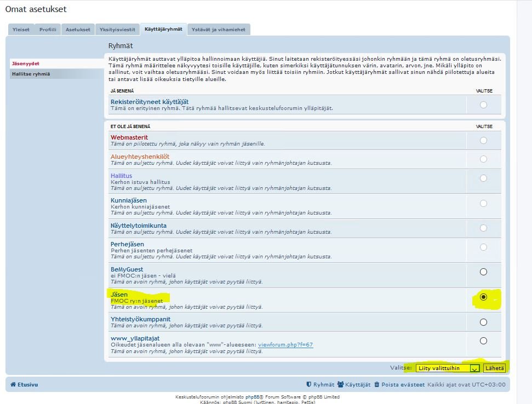Viewport: 532px width, 404px height.
Task: Click the Ryhmät shield icon in footer
Action: pyautogui.click(x=309, y=385)
